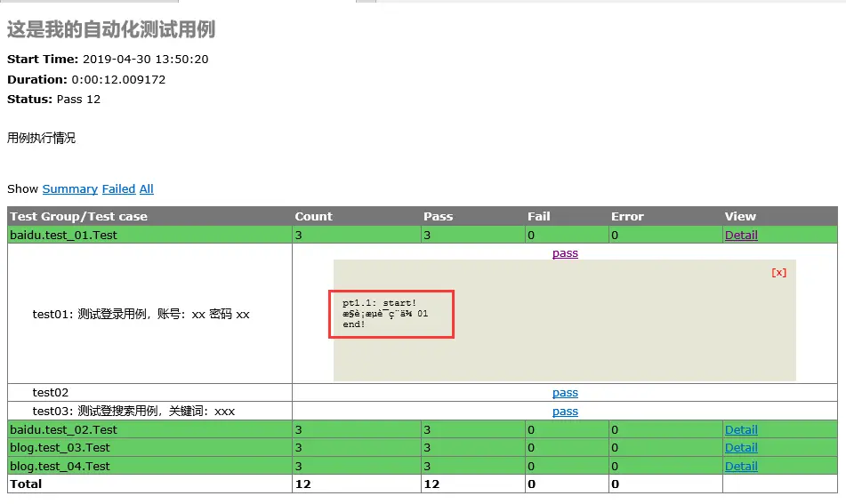Click the Pass column header
Screen dimensions: 846x504
438,216
